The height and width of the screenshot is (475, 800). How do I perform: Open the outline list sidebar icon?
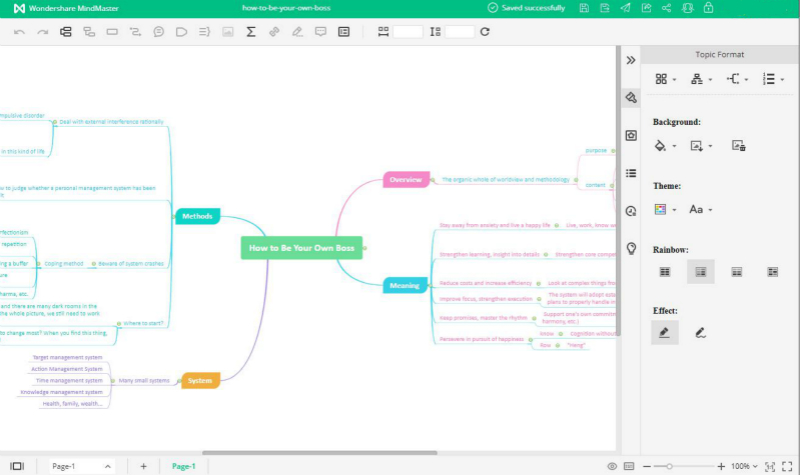pos(631,173)
